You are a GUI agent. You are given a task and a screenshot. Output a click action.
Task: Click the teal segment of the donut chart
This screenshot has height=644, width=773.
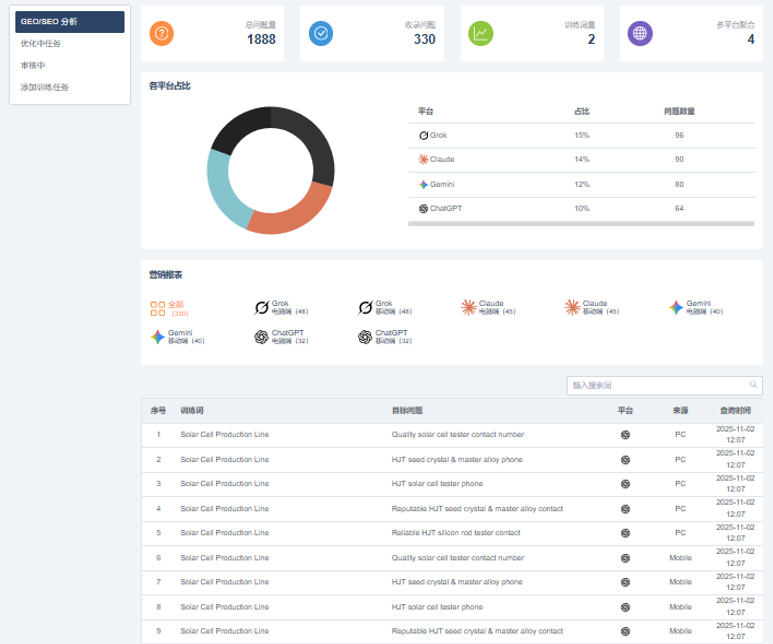click(221, 186)
